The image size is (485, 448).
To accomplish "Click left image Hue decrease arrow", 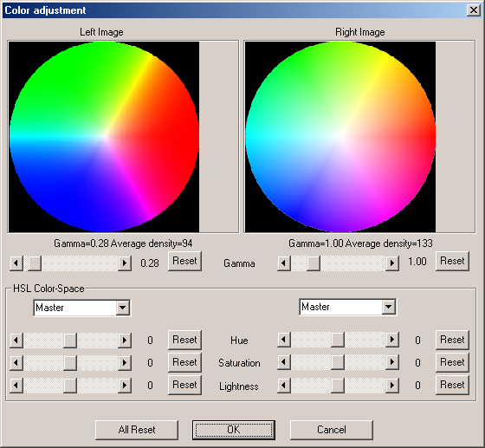I will tap(16, 341).
